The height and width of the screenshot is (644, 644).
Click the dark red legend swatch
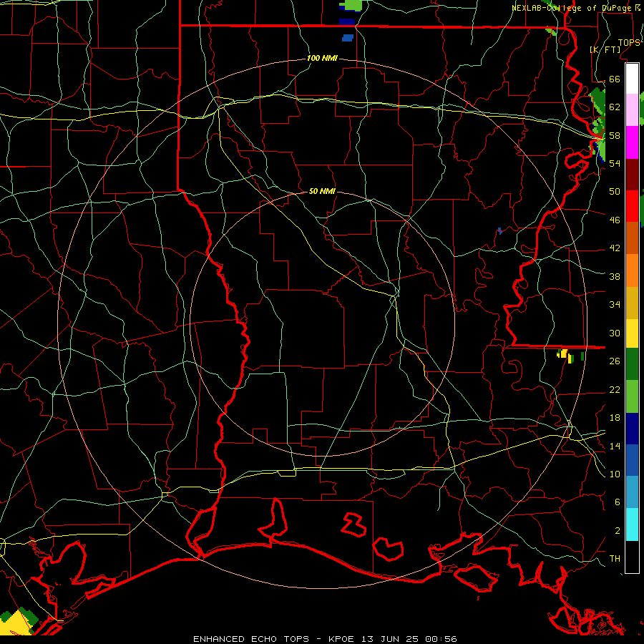pos(632,175)
